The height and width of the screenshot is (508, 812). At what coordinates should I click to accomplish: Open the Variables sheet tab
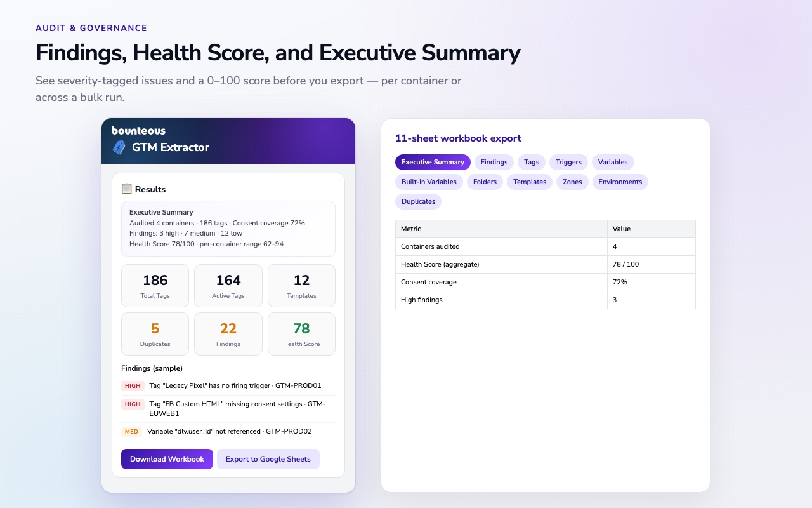click(613, 162)
